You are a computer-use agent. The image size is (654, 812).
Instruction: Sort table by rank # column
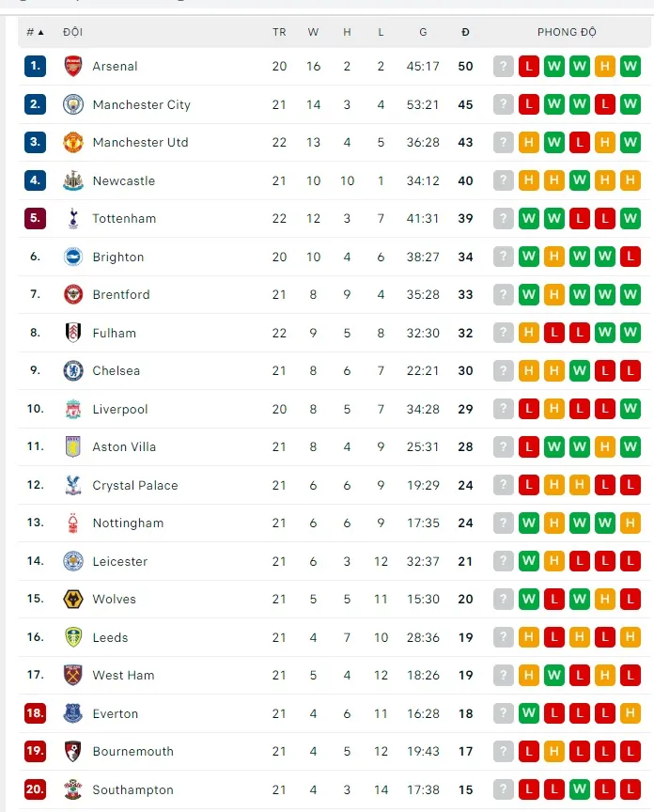[35, 32]
